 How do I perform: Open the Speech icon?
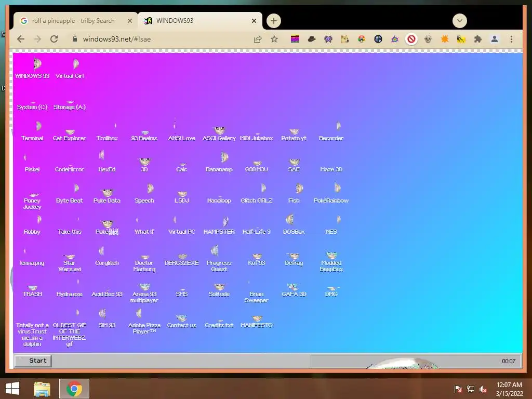144,194
